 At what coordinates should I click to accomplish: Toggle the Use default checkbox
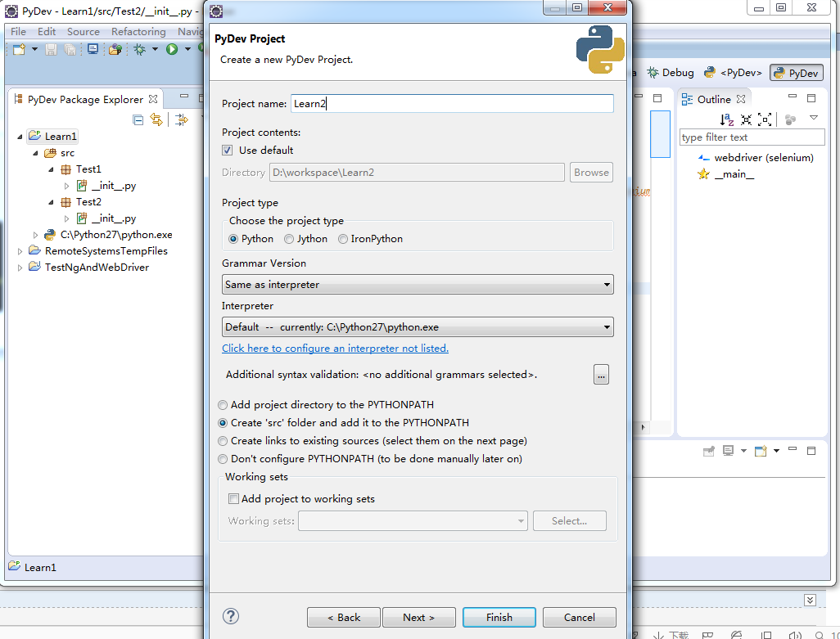pyautogui.click(x=227, y=151)
